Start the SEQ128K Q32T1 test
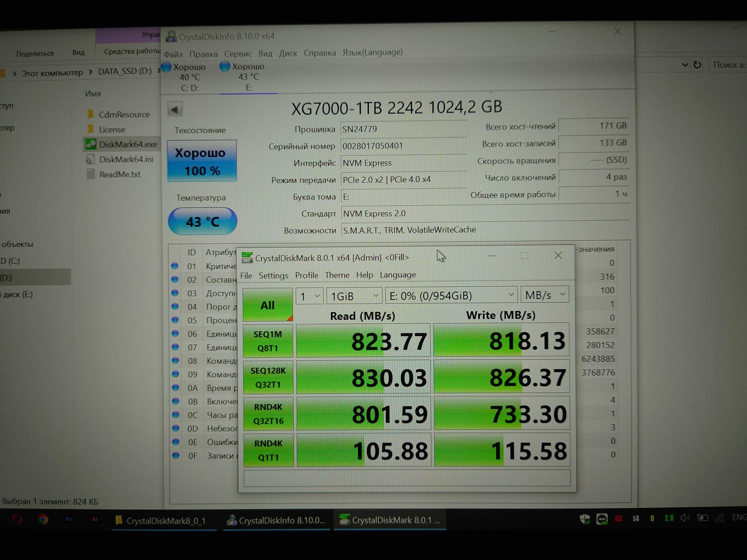This screenshot has height=560, width=747. pos(268,377)
